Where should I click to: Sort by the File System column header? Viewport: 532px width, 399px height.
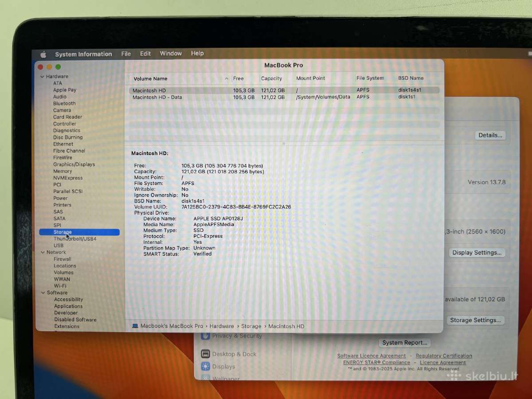[x=370, y=78]
